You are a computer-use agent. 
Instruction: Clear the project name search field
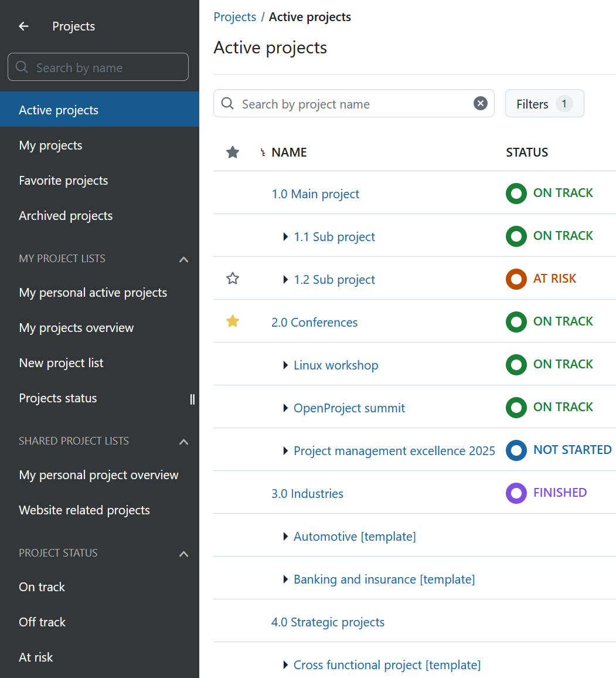(480, 104)
